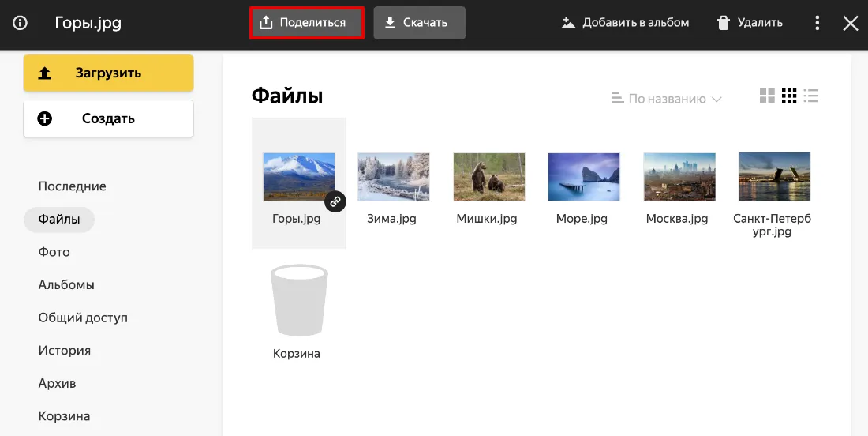The height and width of the screenshot is (436, 868).
Task: Click the Море.jpg file name label
Action: point(582,219)
